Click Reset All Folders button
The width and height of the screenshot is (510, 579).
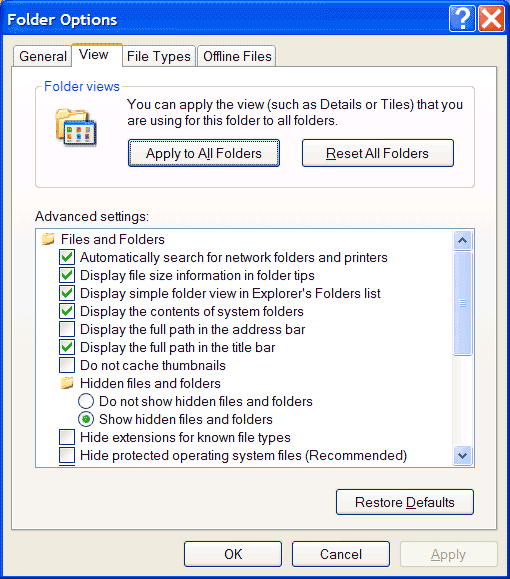tap(378, 153)
